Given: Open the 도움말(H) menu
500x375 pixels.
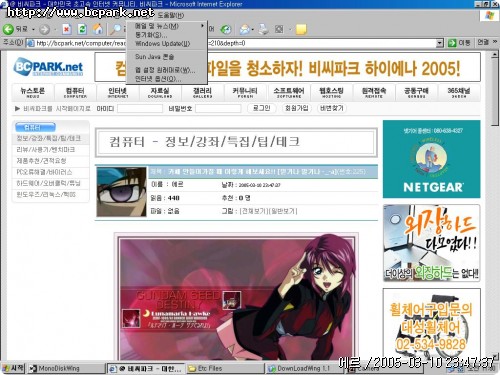Looking at the screenshot, I should (x=171, y=15).
